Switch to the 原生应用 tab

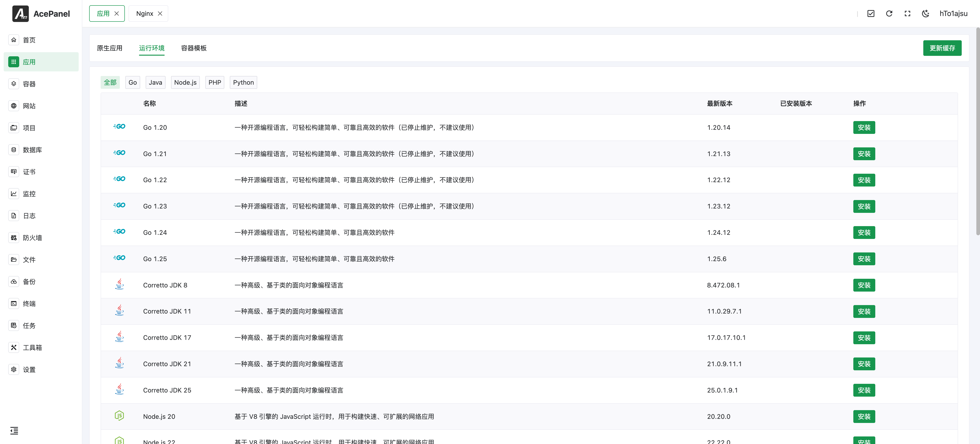coord(110,48)
